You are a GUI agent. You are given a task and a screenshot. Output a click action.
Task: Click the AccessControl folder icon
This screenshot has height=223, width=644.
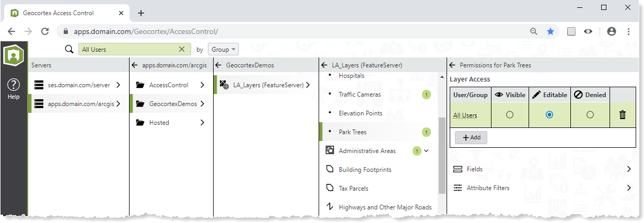click(140, 85)
